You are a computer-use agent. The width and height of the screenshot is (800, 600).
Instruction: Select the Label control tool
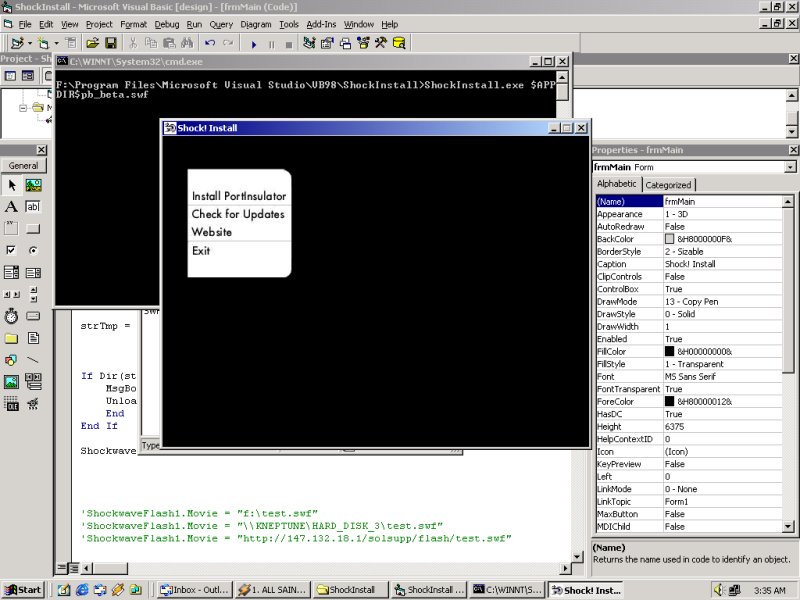tap(11, 206)
